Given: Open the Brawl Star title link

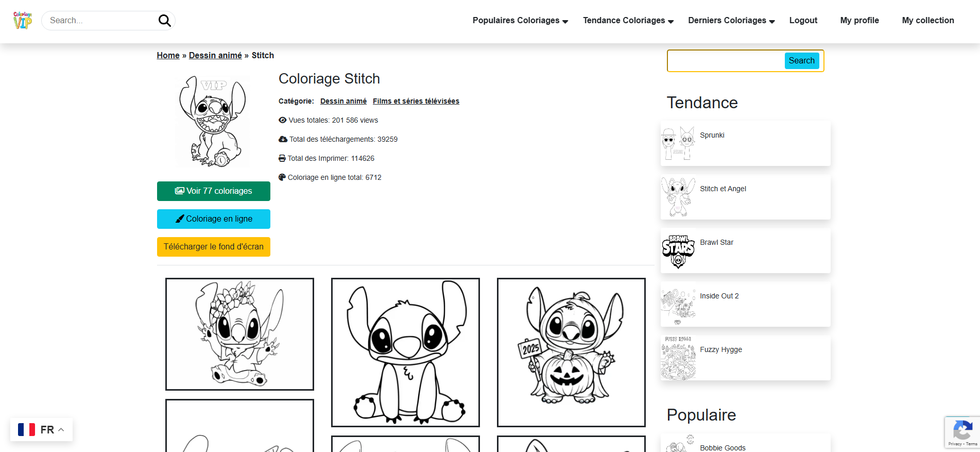Looking at the screenshot, I should (x=716, y=242).
